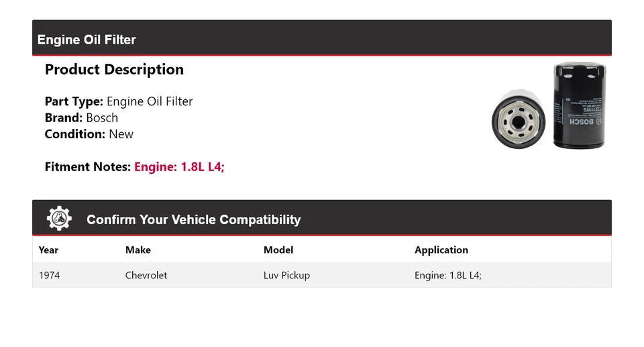The width and height of the screenshot is (644, 347).
Task: Select the Product Description heading
Action: click(x=114, y=70)
